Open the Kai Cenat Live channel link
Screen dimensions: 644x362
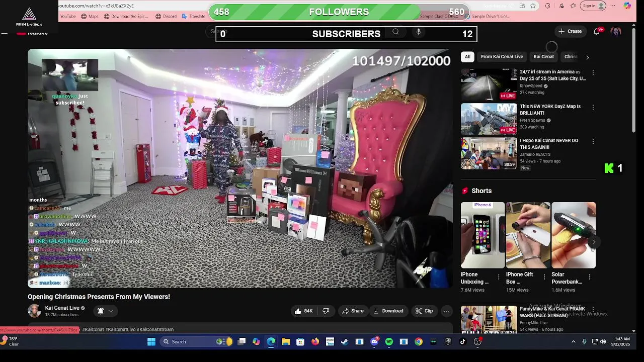[x=62, y=308]
